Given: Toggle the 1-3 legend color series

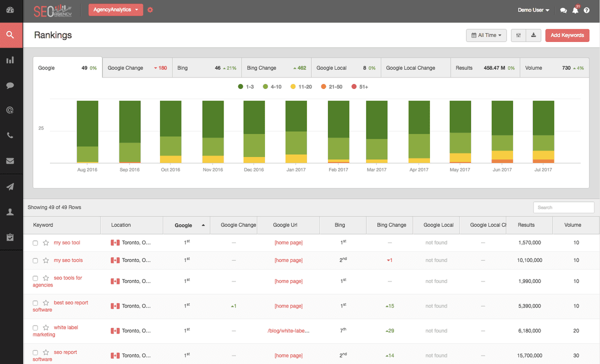Looking at the screenshot, I should (x=246, y=87).
